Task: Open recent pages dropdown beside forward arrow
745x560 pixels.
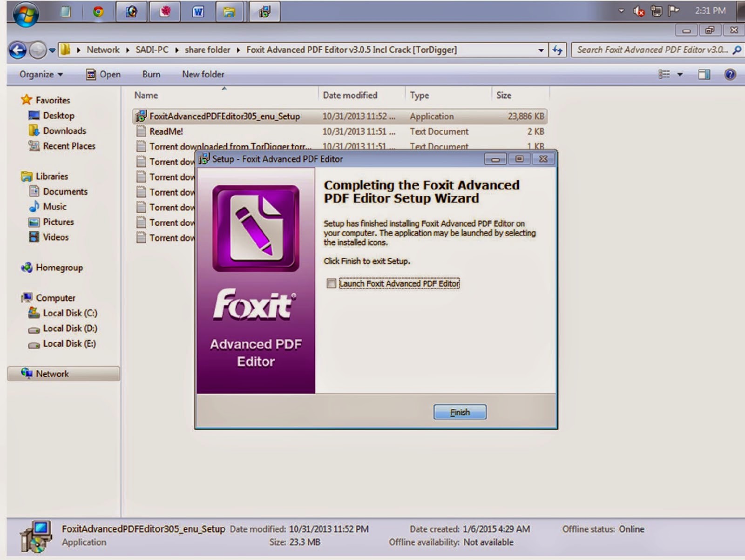Action: [x=52, y=50]
